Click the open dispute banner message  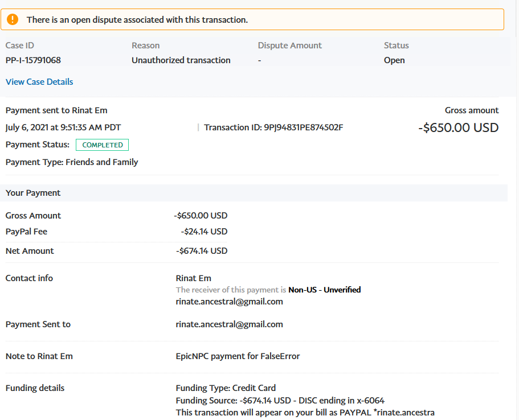coord(137,20)
